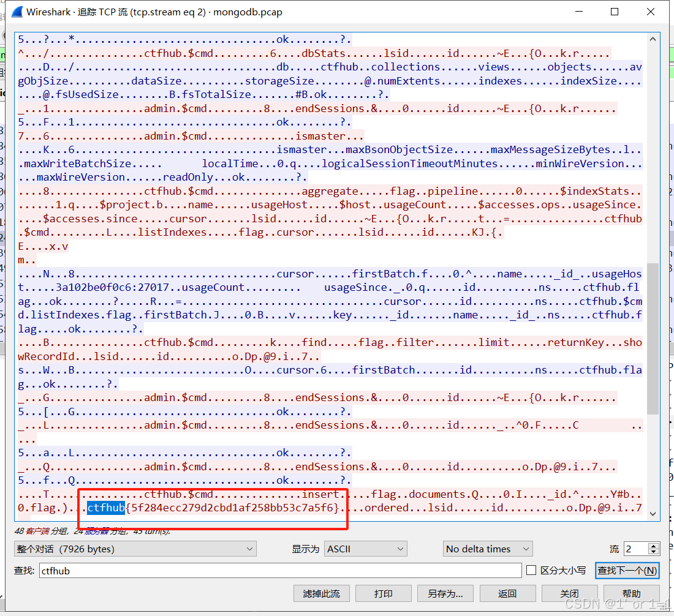
Task: Click the 返回 button
Action: 507,593
